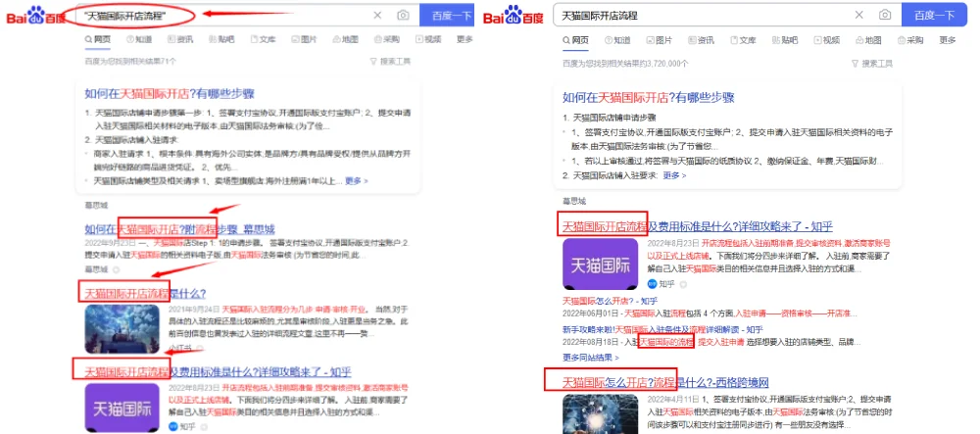Viewport: 980px width, 434px height.
Task: Switch to the 知道 tab on the right page
Action: coord(617,40)
